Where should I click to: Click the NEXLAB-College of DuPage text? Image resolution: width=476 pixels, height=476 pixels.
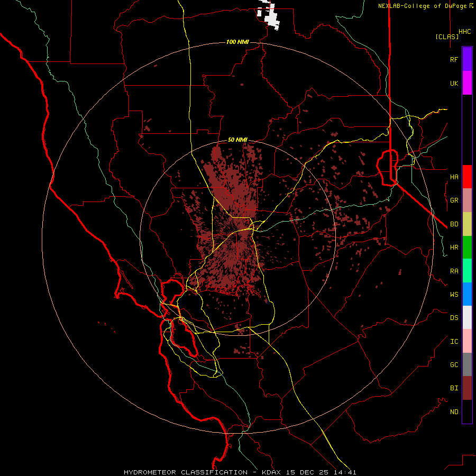pos(422,6)
